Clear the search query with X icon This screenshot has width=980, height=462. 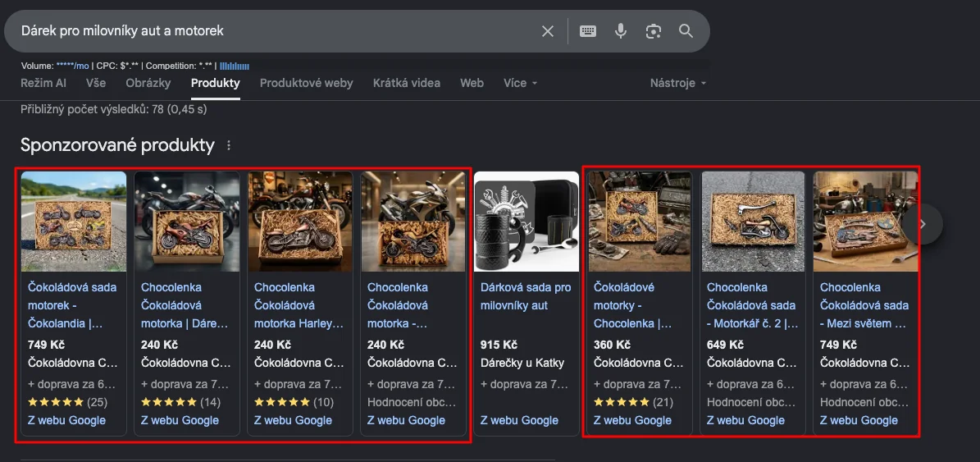pos(548,30)
